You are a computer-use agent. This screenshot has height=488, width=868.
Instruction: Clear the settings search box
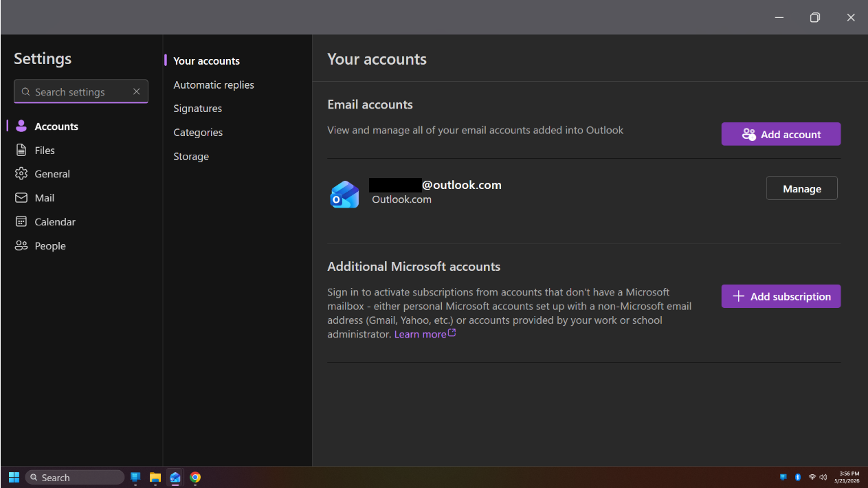(136, 91)
